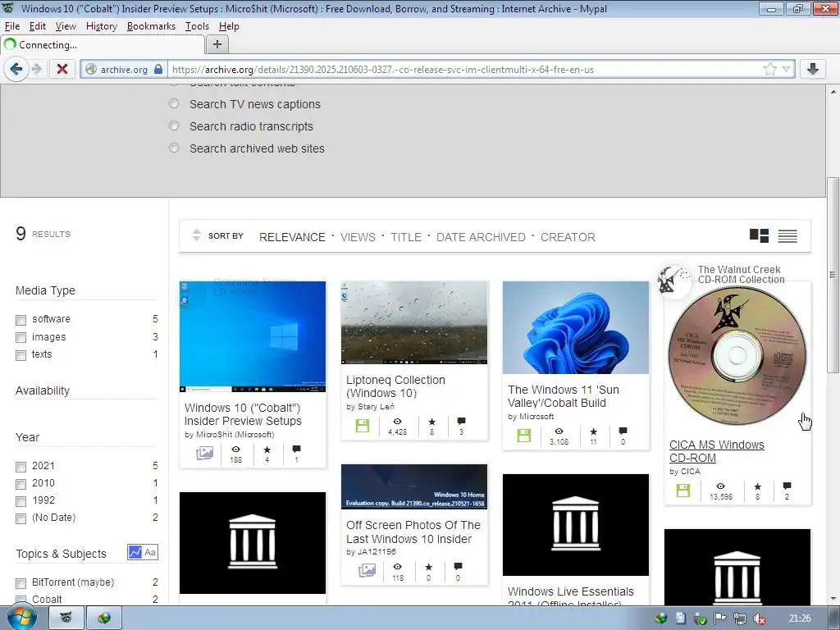Sort results by RELEVANCE
The image size is (840, 630).
coord(292,237)
